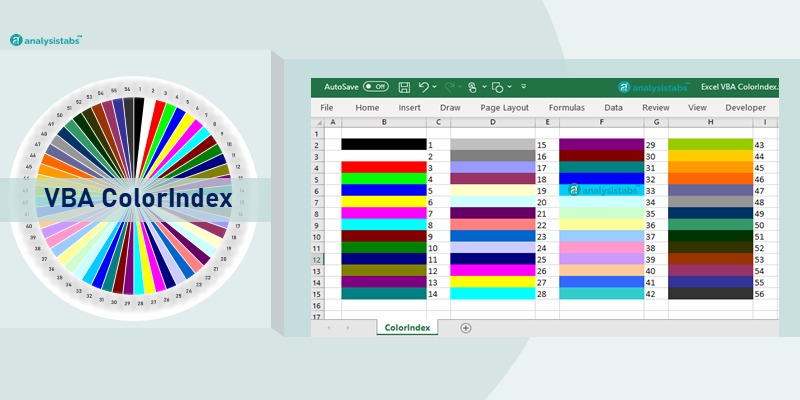
Task: Toggle the AutoSave switch off
Action: click(376, 87)
